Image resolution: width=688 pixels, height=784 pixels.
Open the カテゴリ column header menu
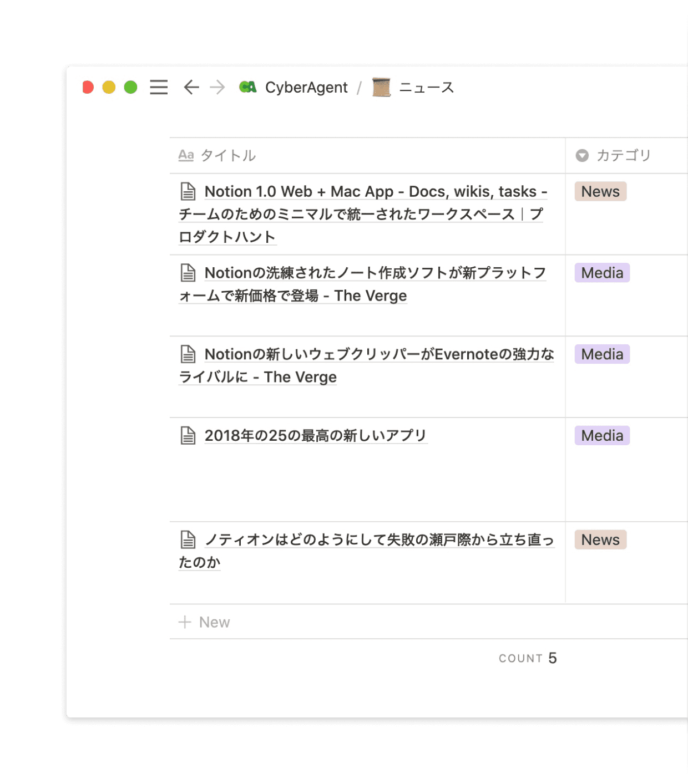[x=623, y=156]
